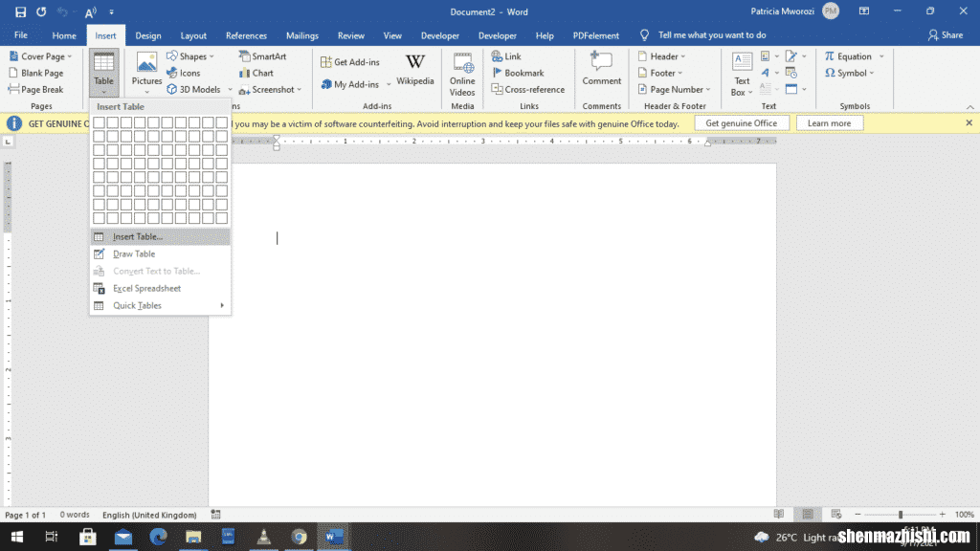This screenshot has height=551, width=980.
Task: Switch to the View tab
Action: (x=392, y=35)
